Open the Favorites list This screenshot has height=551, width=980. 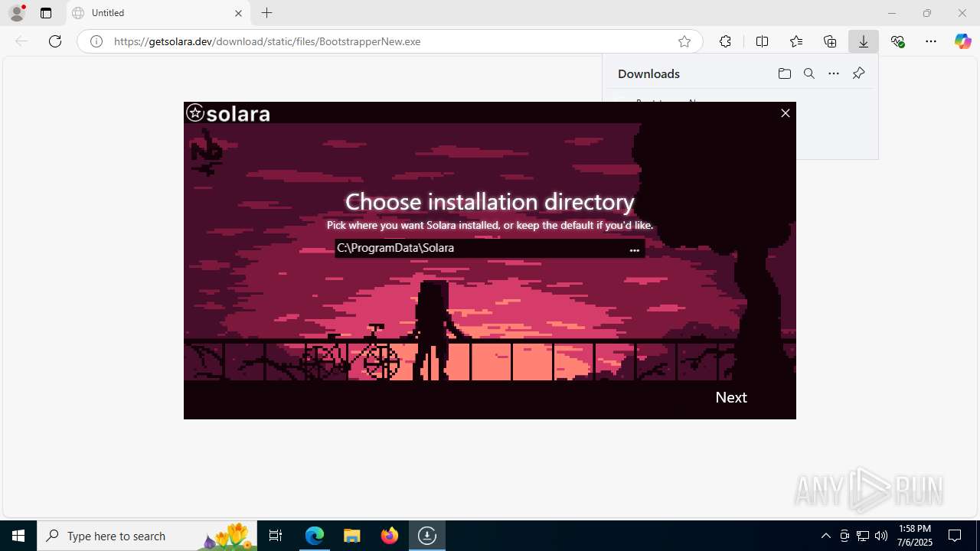[796, 41]
